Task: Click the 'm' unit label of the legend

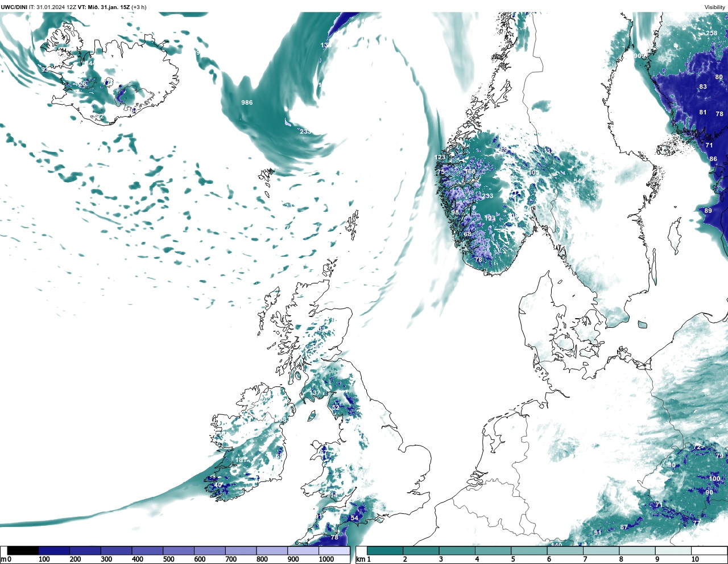Action: click(x=3, y=559)
